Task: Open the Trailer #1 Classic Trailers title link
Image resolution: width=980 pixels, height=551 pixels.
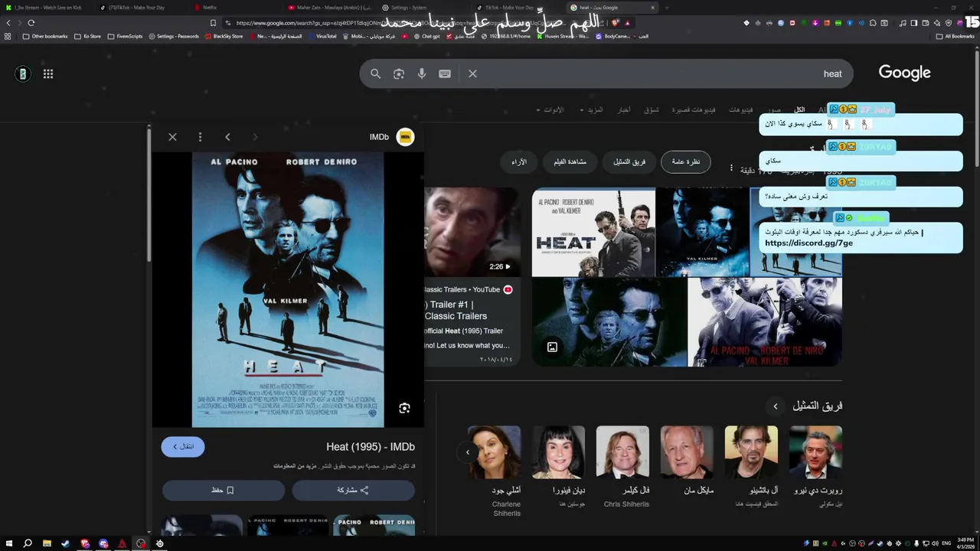Action: [456, 310]
